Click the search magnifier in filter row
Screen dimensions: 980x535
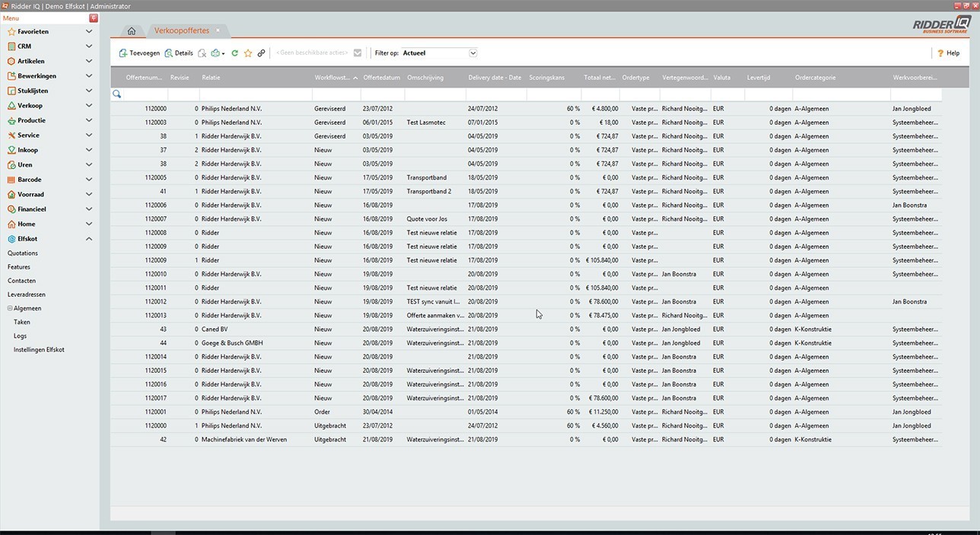pyautogui.click(x=117, y=94)
